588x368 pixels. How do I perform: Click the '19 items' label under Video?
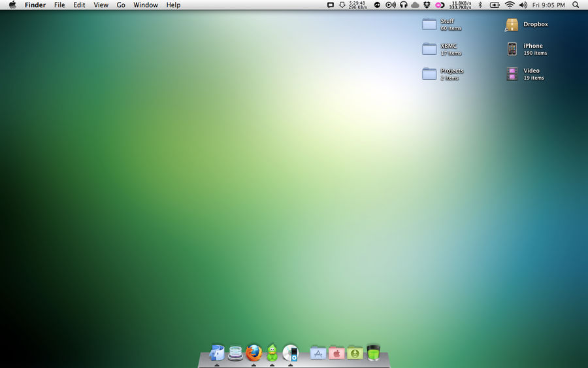534,78
